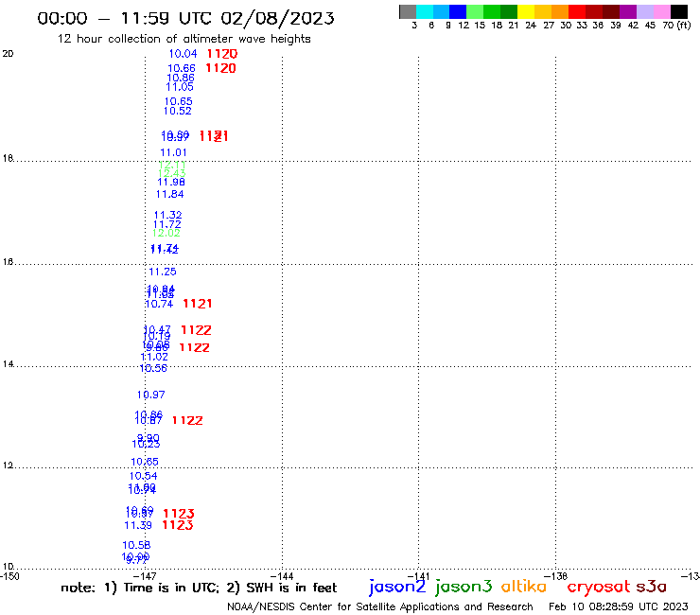Click the latitude 20 axis label
This screenshot has width=700, height=615.
pyautogui.click(x=8, y=54)
